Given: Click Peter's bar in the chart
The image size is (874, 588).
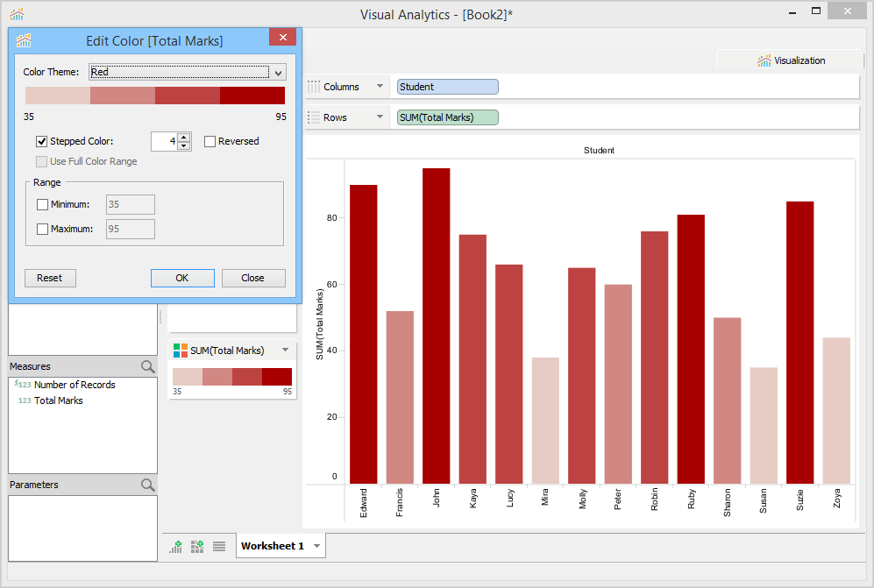Looking at the screenshot, I should [618, 384].
